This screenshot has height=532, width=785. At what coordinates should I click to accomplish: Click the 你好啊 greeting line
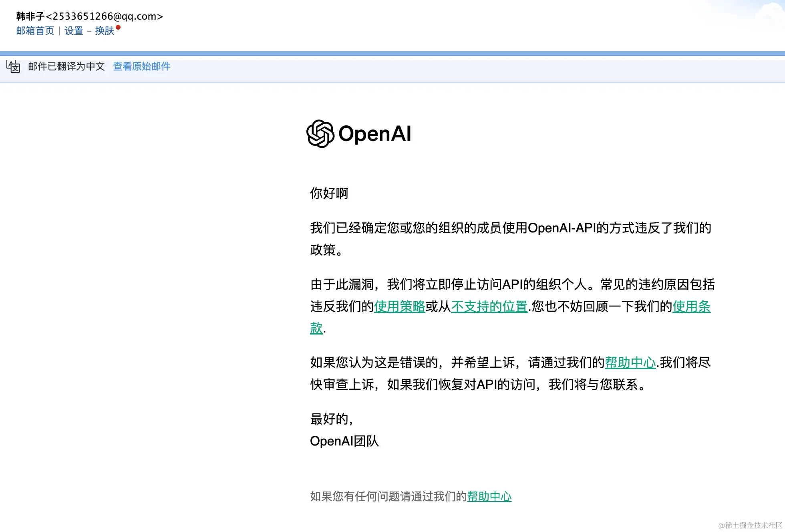tap(329, 193)
